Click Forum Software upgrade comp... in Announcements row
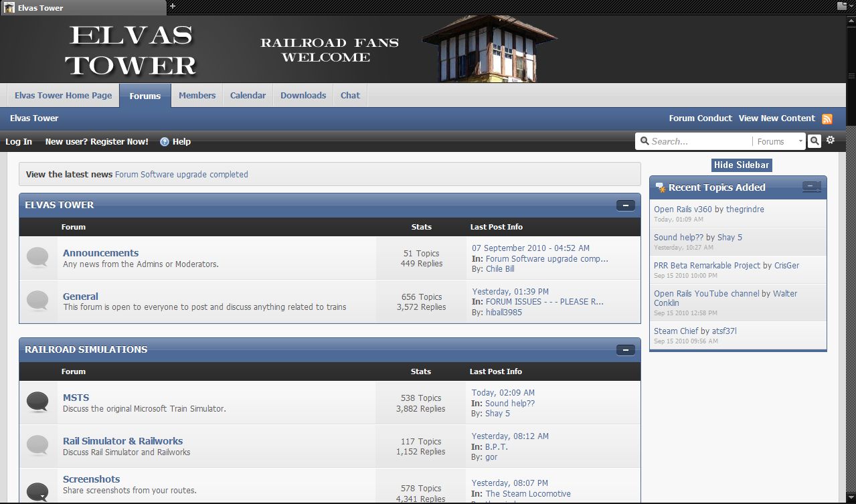The image size is (856, 504). coord(547,259)
